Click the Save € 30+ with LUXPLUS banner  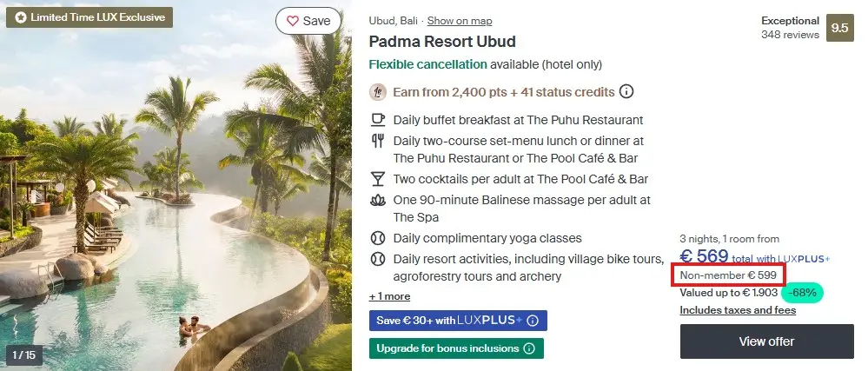[459, 321]
